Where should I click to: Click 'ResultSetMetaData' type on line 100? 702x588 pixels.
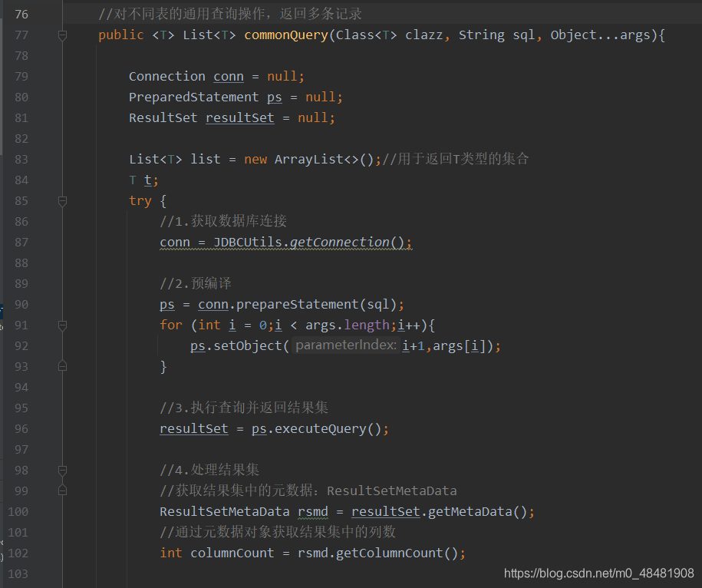click(225, 511)
